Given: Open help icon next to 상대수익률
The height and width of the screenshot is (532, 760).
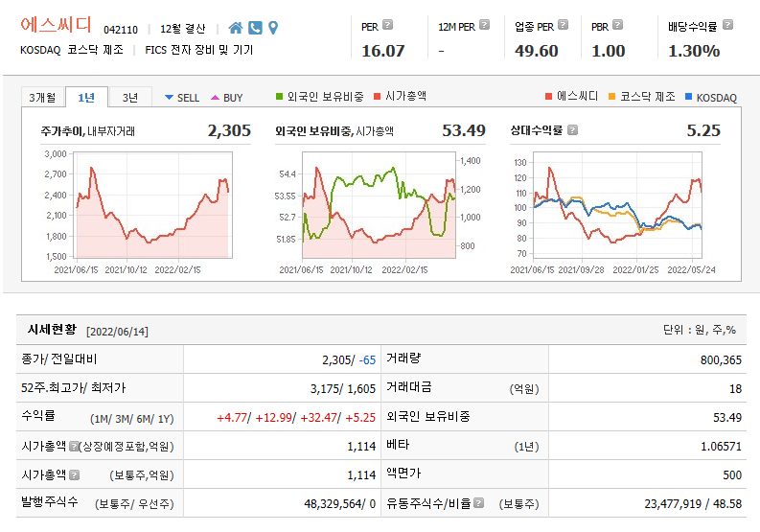Looking at the screenshot, I should (x=572, y=130).
